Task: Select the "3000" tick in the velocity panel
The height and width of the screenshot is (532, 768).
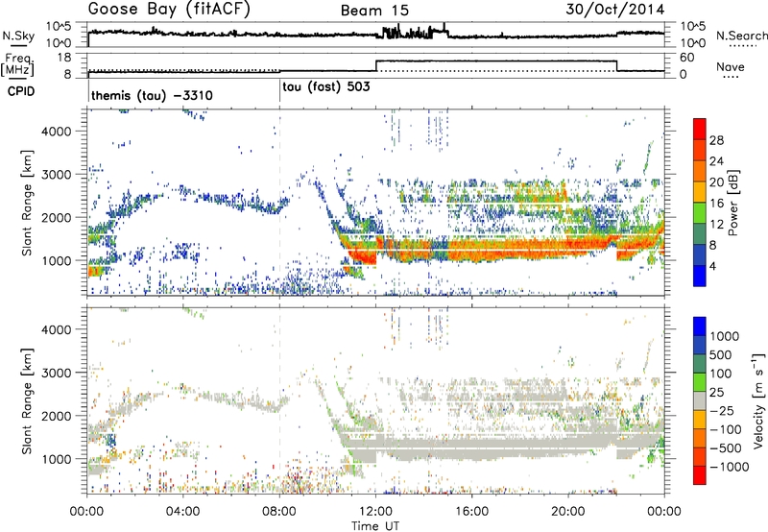Action: (x=57, y=373)
